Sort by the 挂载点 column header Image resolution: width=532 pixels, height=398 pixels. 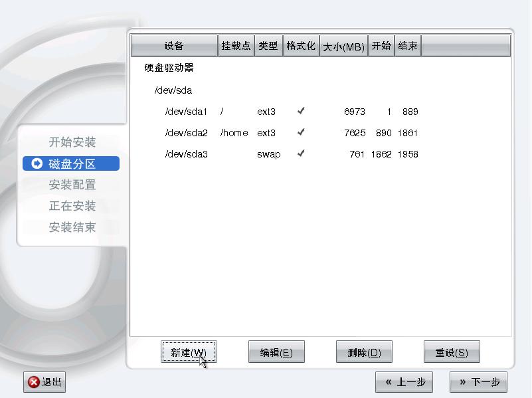(x=236, y=46)
